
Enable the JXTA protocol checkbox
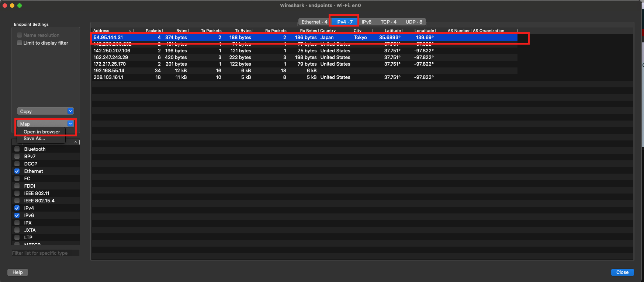[x=17, y=230]
